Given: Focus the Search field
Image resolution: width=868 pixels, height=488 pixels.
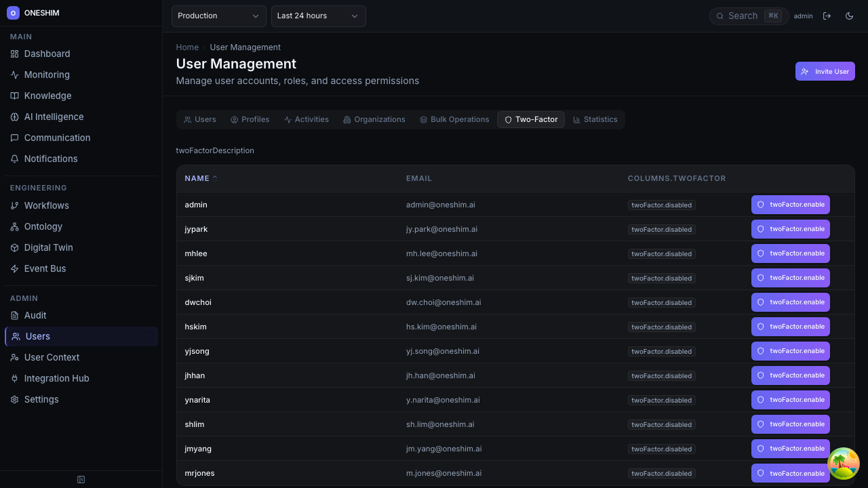Looking at the screenshot, I should pos(745,16).
